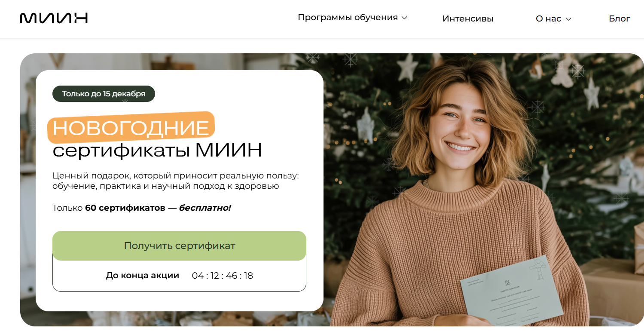Click the сертификаты МИИН heading

[x=157, y=150]
